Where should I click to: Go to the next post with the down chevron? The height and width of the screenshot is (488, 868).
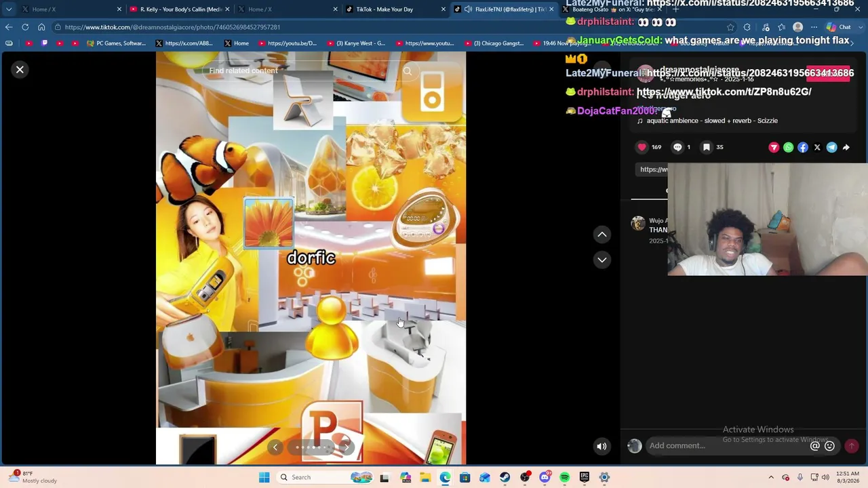coord(601,260)
